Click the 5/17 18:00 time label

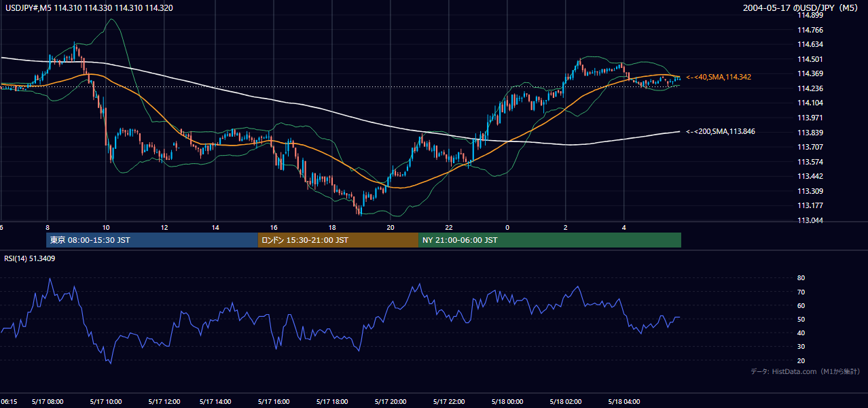332,402
